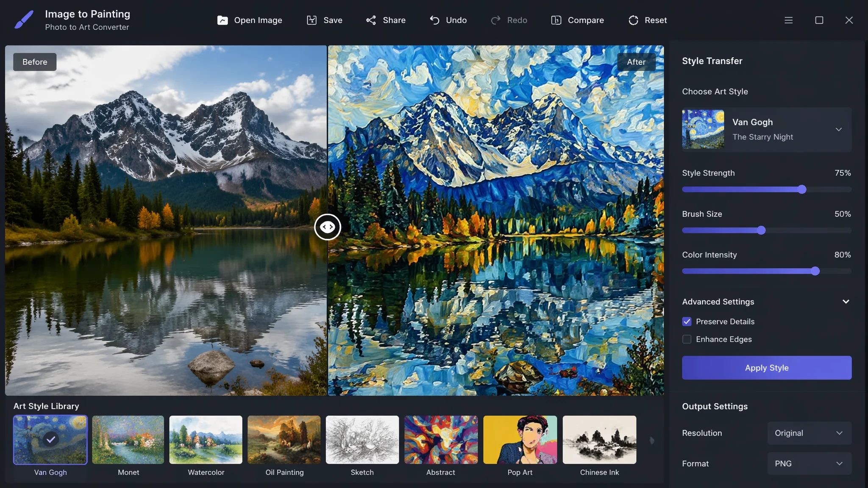Viewport: 868px width, 488px height.
Task: Click the After label on the image
Action: 636,62
